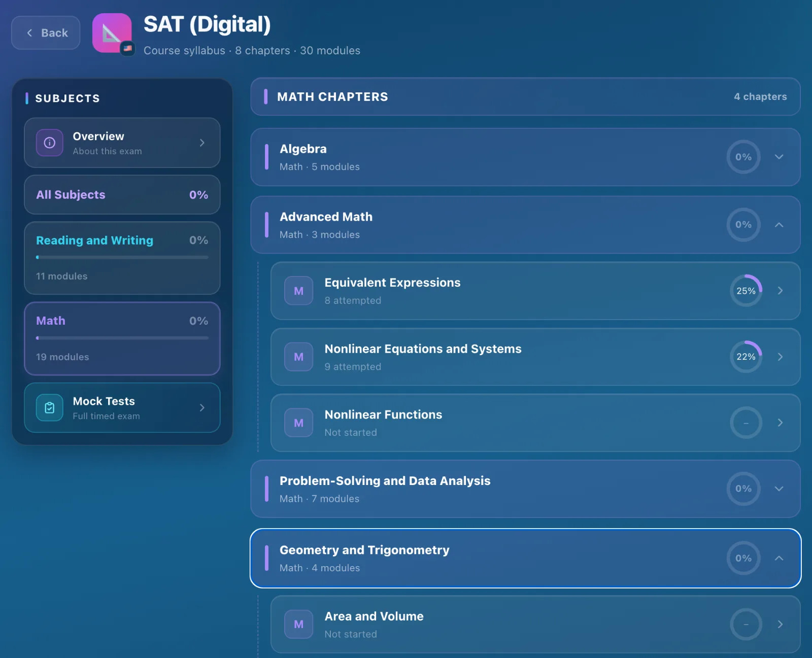This screenshot has width=812, height=658.
Task: Open Area and Volume via right arrow
Action: click(x=780, y=625)
